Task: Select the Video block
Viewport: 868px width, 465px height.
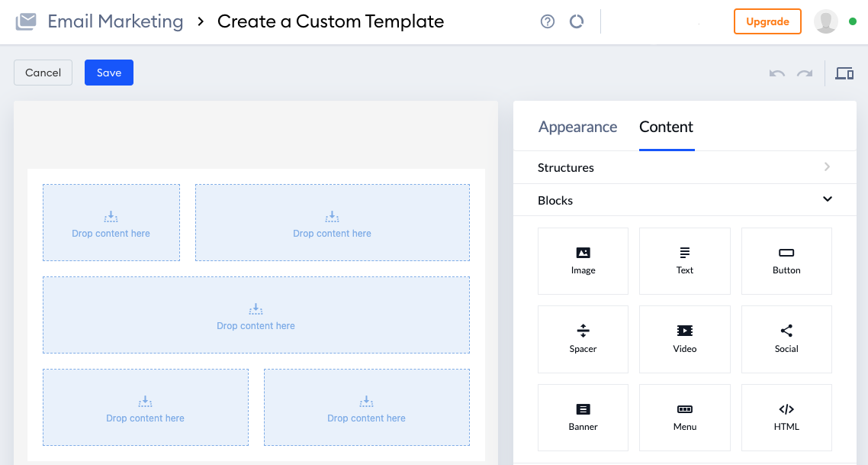Action: [685, 339]
